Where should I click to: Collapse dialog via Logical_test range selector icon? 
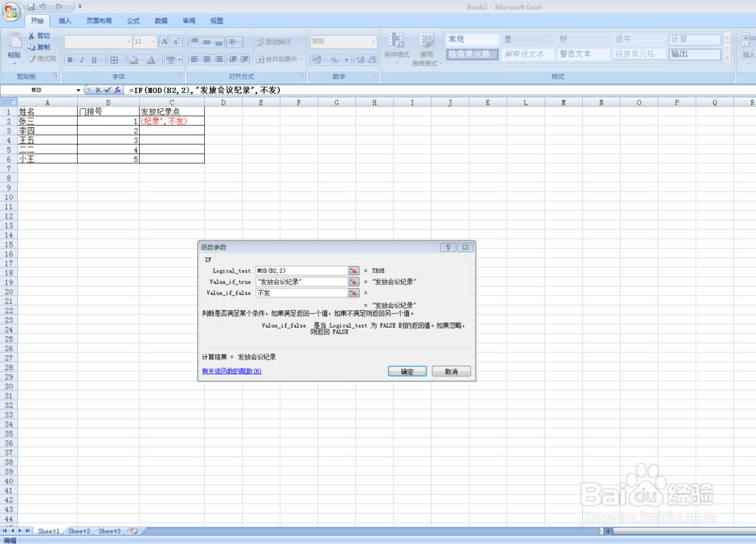coord(353,271)
